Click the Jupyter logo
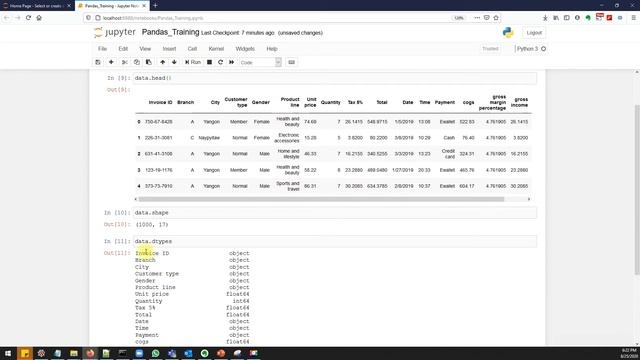Viewport: 640px width, 360px height. (x=115, y=32)
